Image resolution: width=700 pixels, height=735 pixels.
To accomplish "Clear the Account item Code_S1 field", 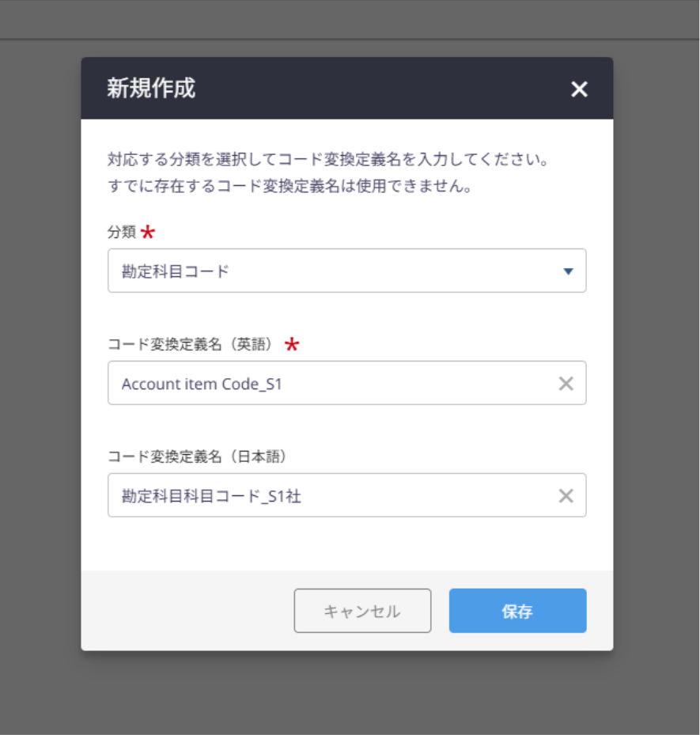I will 566,384.
